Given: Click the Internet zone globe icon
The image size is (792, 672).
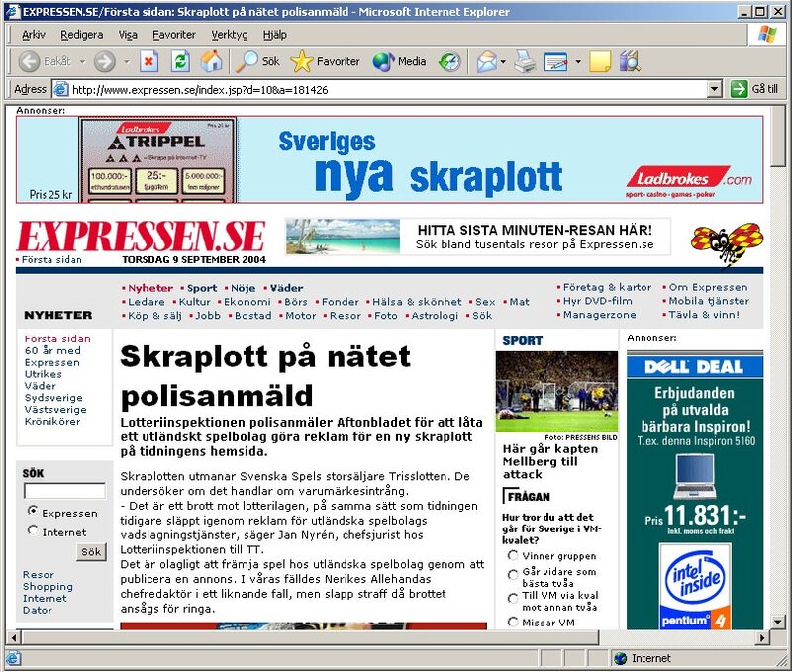Looking at the screenshot, I should point(621,658).
